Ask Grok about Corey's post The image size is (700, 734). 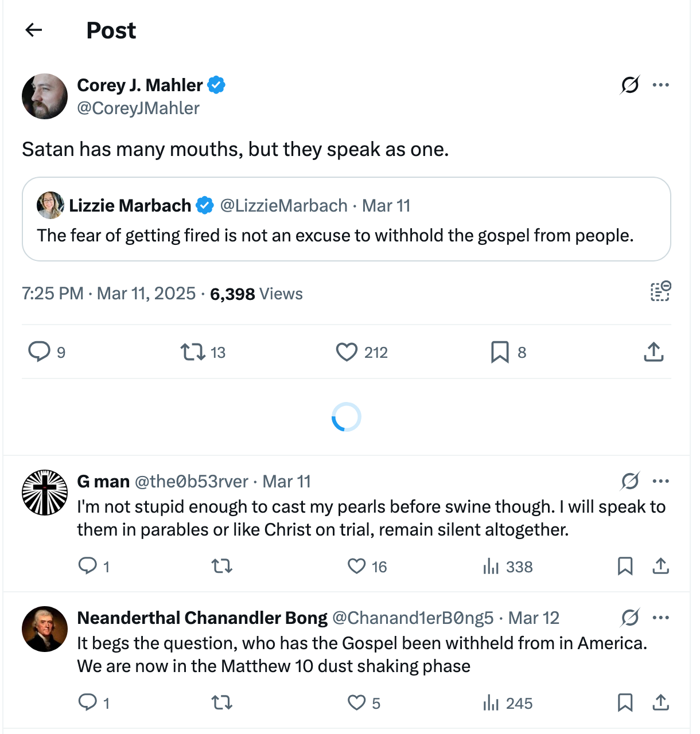(629, 84)
